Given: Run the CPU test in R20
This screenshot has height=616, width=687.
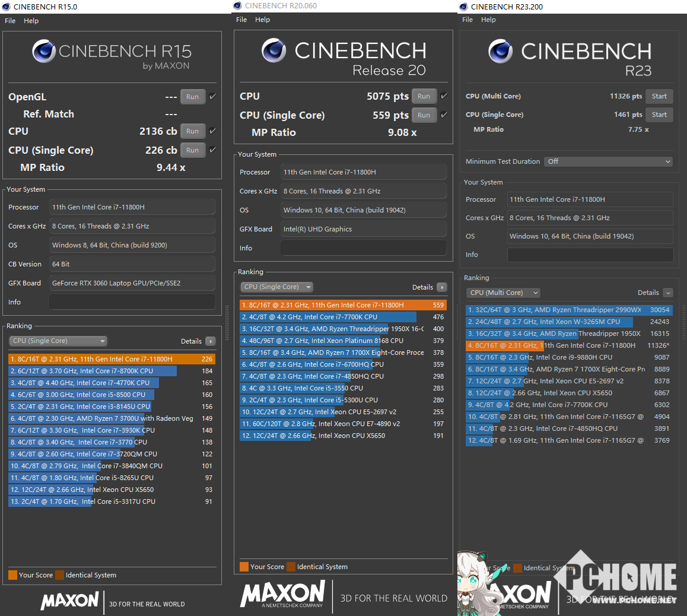Looking at the screenshot, I should click(424, 96).
